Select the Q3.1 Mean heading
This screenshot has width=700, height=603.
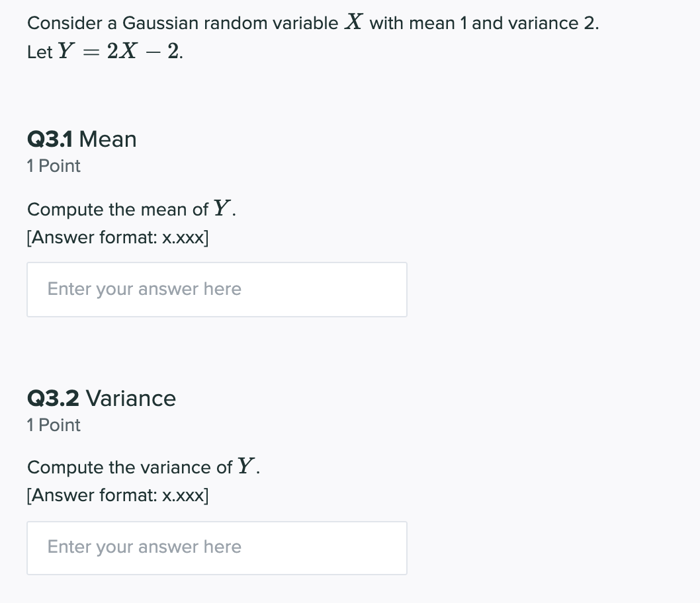point(81,139)
